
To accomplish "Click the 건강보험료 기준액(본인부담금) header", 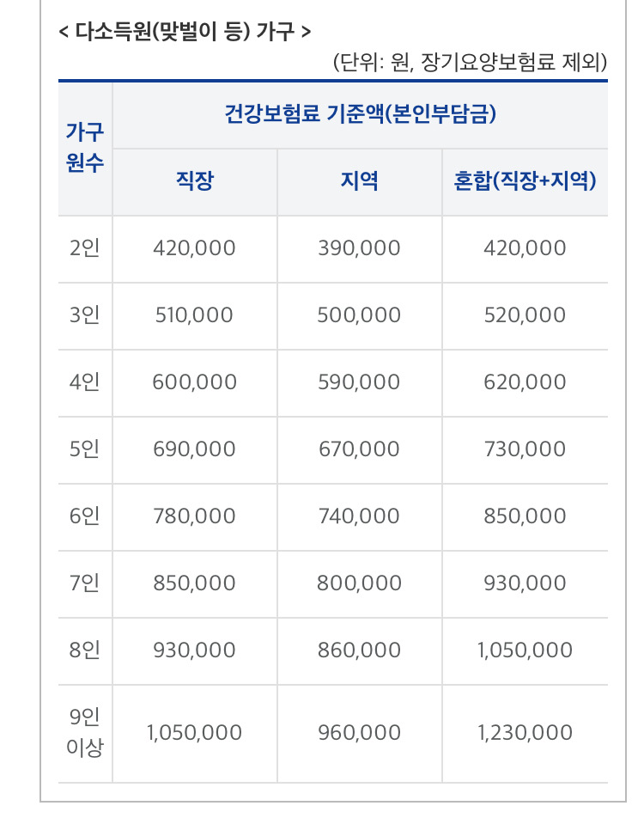I will click(x=359, y=114).
